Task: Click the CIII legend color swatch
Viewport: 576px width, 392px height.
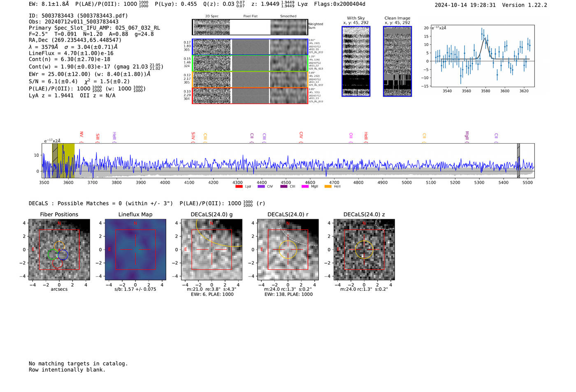Action: (284, 186)
